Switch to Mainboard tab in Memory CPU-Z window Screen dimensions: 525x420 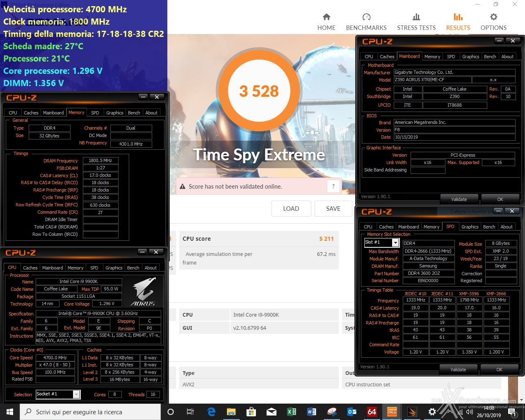53,113
